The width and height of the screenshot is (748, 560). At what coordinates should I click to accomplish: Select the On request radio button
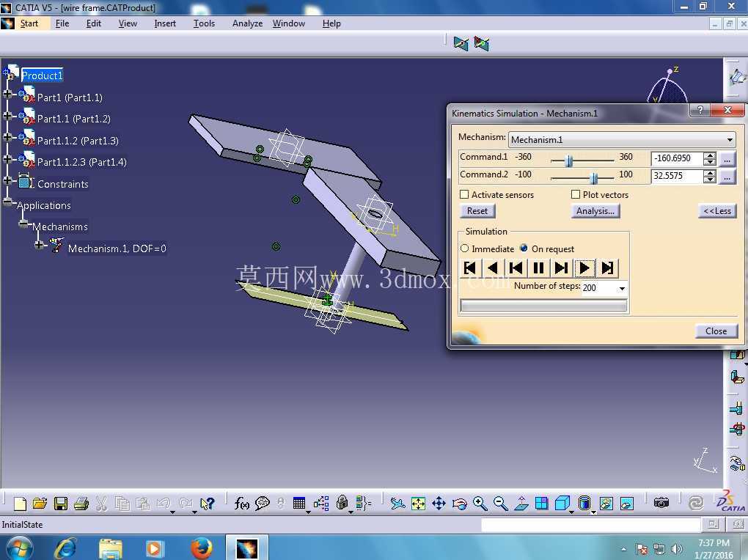point(524,248)
